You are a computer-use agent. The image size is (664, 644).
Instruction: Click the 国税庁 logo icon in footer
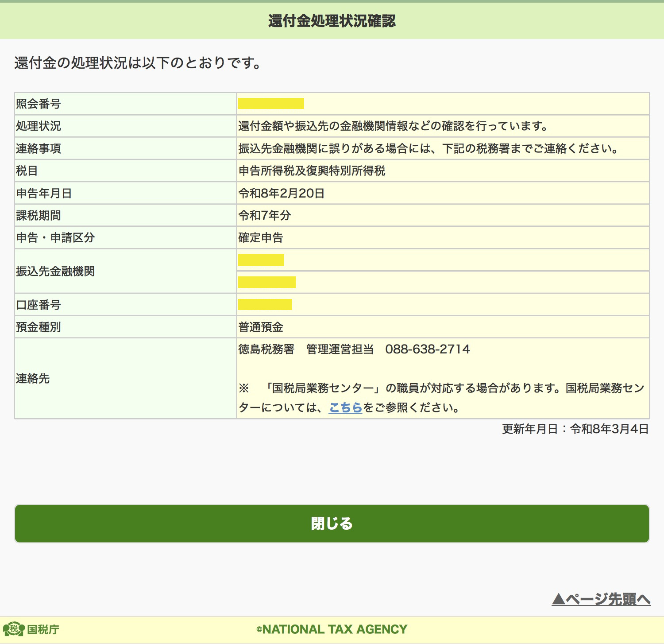[x=14, y=629]
